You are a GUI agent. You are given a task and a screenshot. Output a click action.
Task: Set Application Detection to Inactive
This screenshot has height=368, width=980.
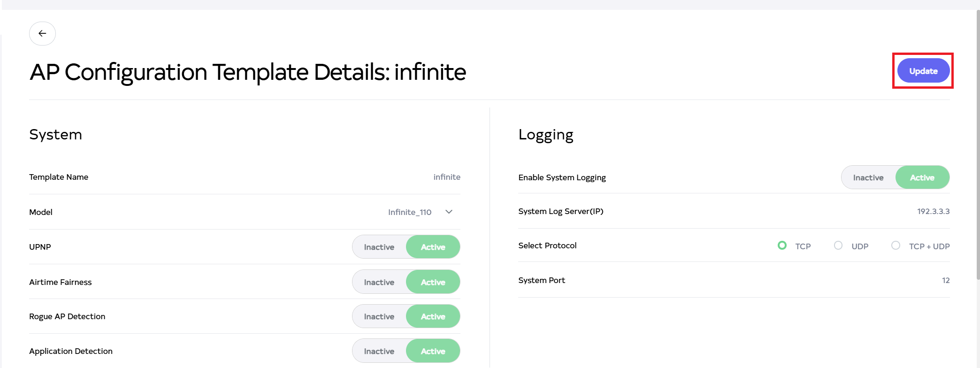click(379, 351)
